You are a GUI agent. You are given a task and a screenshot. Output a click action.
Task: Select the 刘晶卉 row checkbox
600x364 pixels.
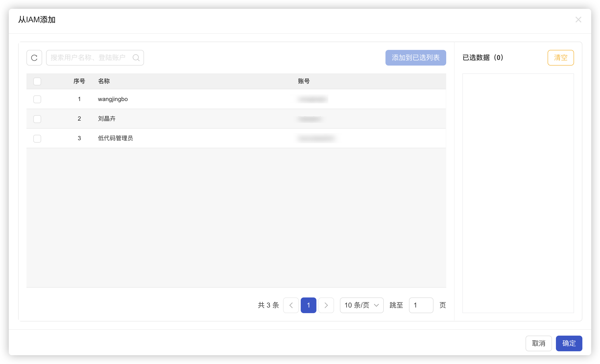pyautogui.click(x=37, y=119)
